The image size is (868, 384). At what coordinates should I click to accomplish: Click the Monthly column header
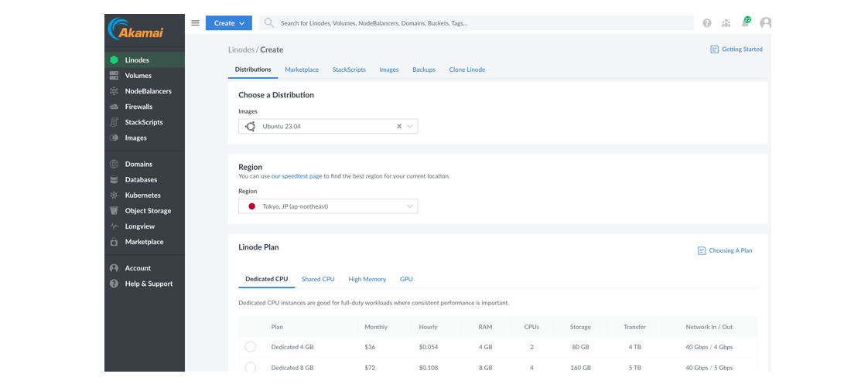376,327
